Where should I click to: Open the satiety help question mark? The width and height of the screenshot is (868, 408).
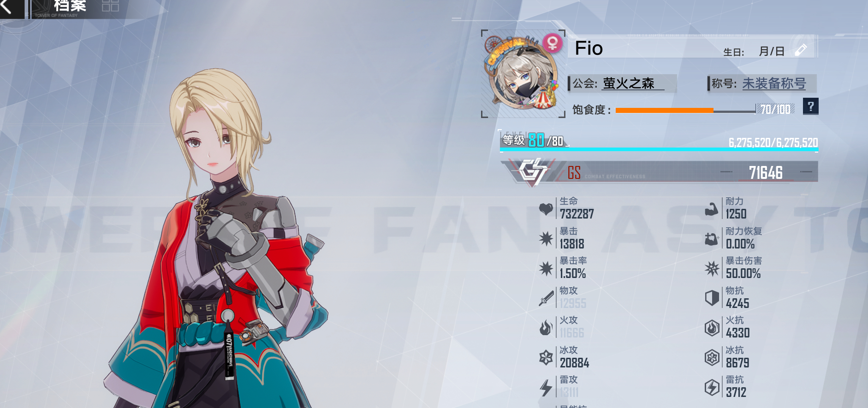(x=810, y=106)
